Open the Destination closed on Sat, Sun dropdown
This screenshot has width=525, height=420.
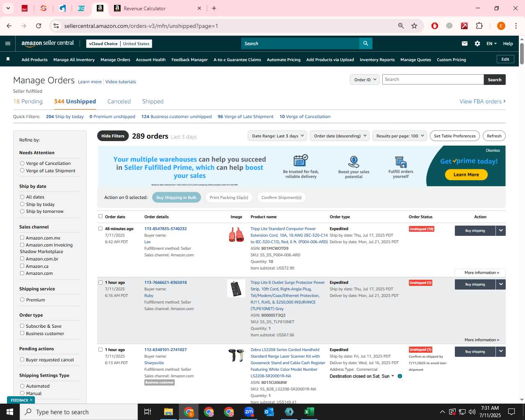tap(363, 376)
